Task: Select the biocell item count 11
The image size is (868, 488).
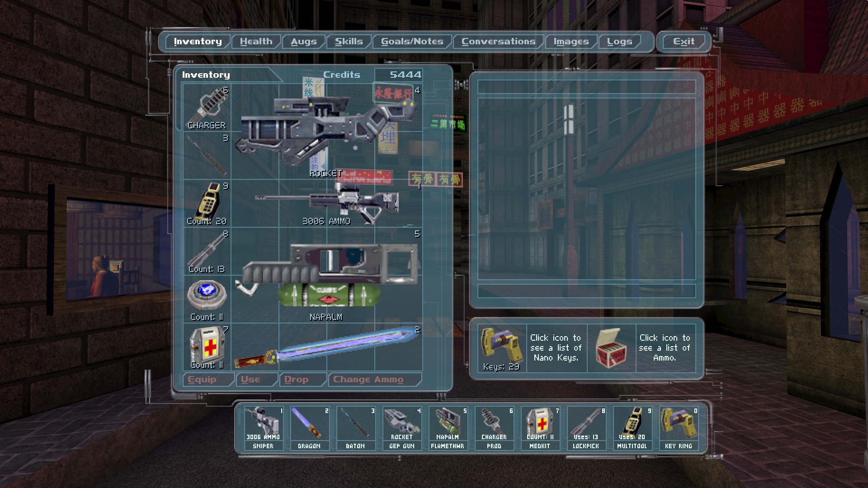Action: pos(207,299)
